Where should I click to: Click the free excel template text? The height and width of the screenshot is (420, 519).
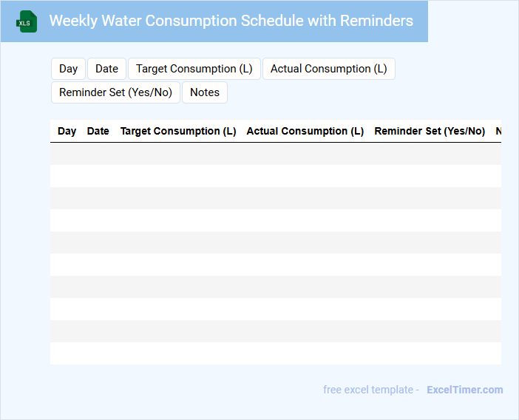[x=371, y=390]
